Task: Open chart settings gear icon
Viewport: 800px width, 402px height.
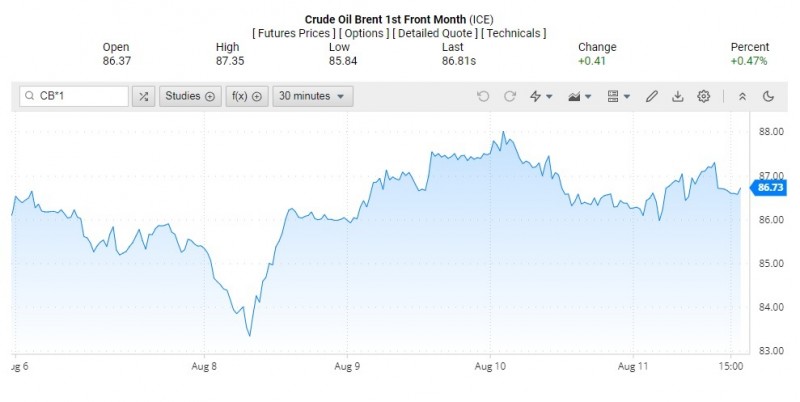Action: click(x=704, y=96)
